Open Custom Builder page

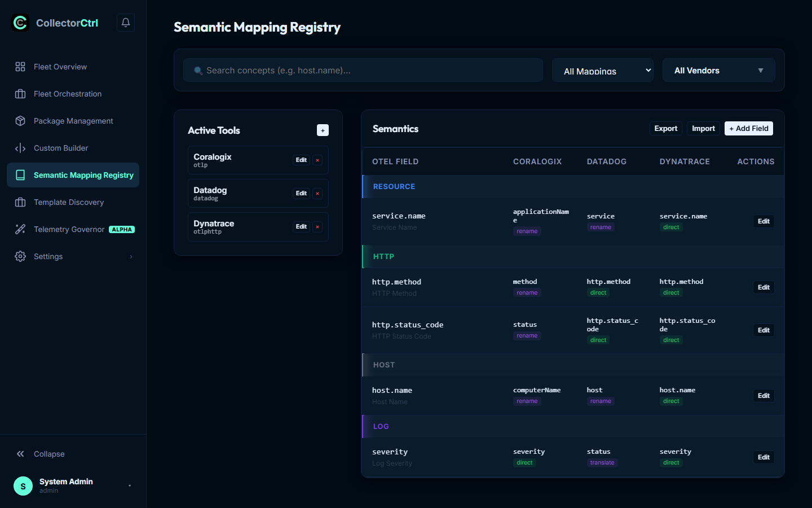click(73, 148)
